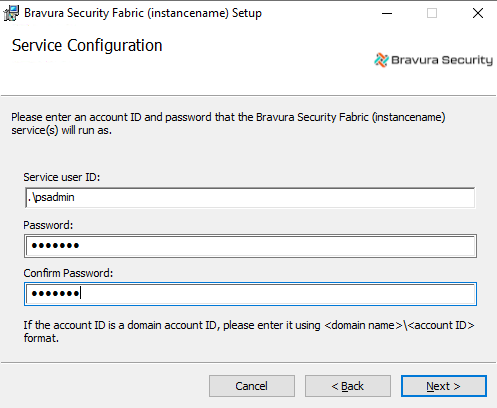Focus the Service user ID field
Viewport: 497px width, 408px height.
point(250,198)
